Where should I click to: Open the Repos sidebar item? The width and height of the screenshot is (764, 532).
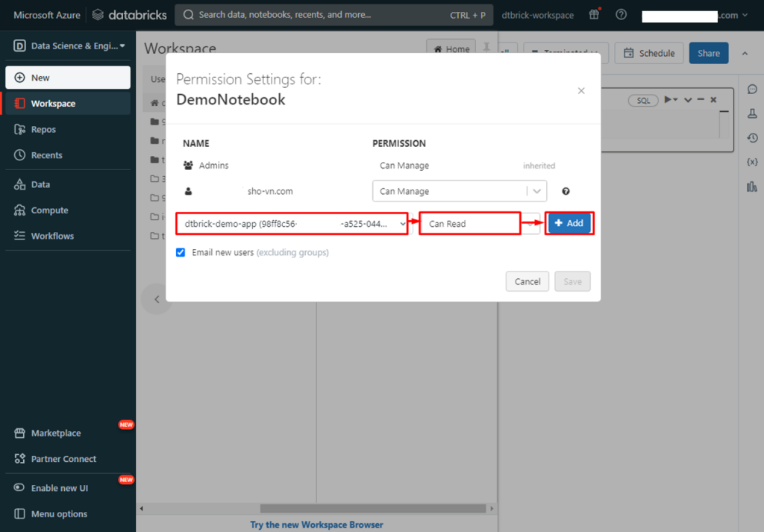[68, 129]
